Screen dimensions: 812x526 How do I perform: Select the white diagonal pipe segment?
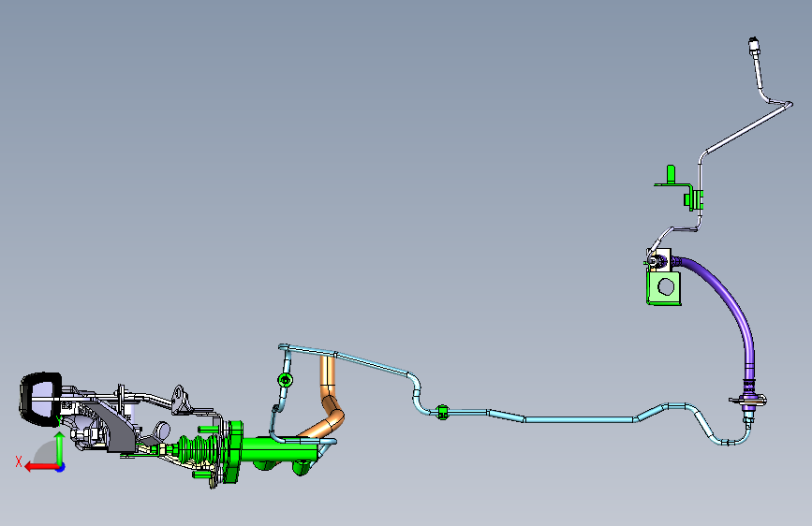(x=747, y=127)
